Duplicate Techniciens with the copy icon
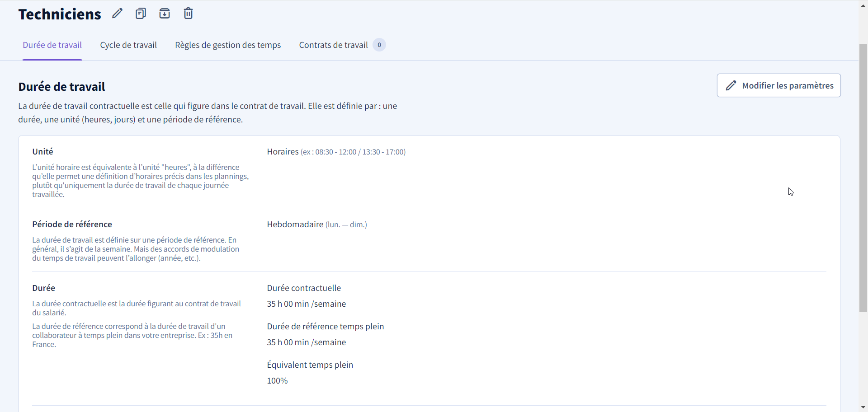868x412 pixels. point(141,14)
